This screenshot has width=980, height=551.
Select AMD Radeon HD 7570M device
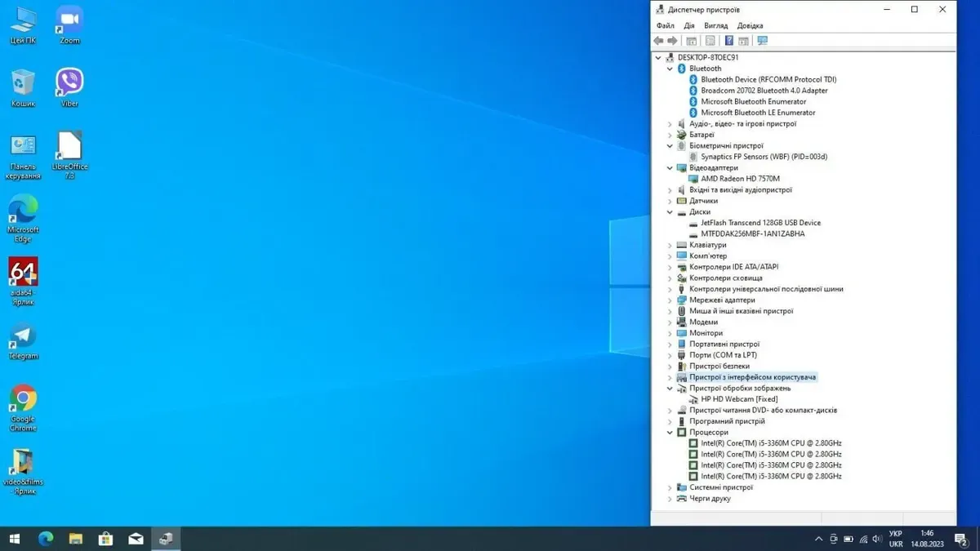(x=739, y=179)
